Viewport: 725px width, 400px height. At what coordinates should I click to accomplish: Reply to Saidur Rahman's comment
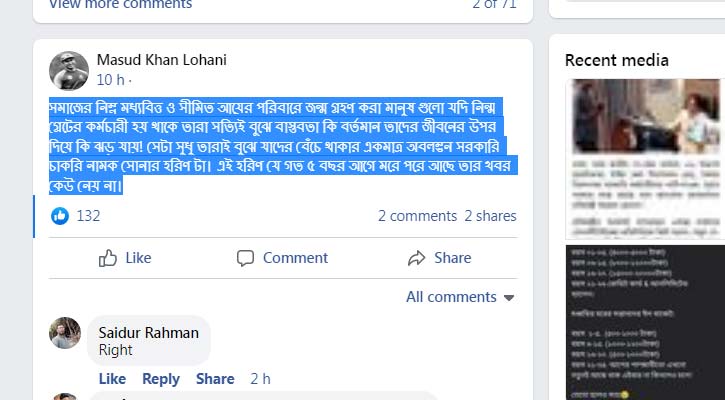[x=161, y=379]
